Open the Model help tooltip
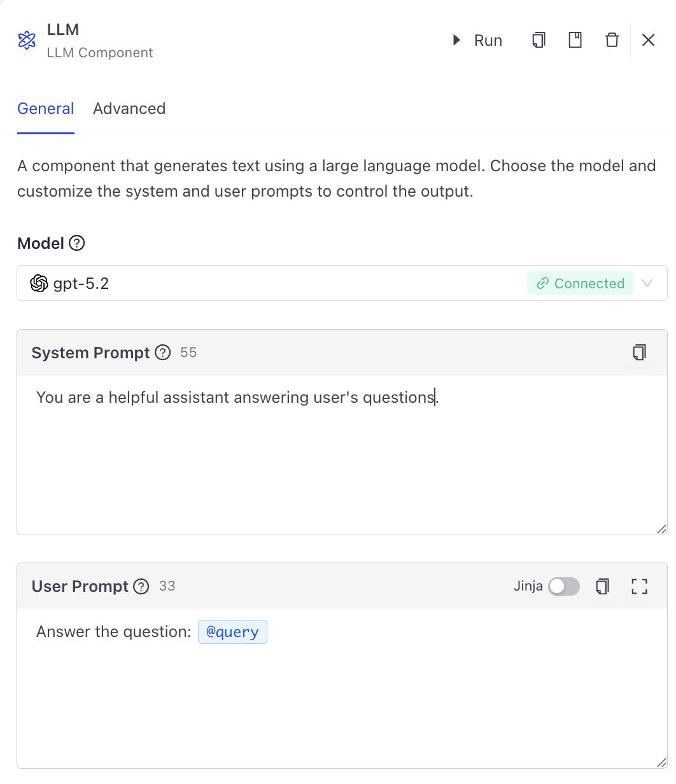This screenshot has width=676, height=784. tap(76, 243)
